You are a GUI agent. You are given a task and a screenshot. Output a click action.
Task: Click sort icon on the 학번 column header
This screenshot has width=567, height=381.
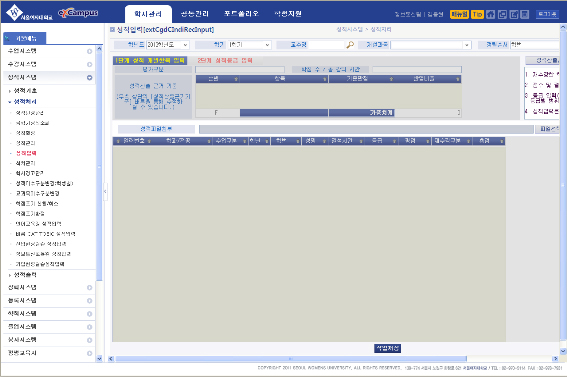click(x=298, y=141)
